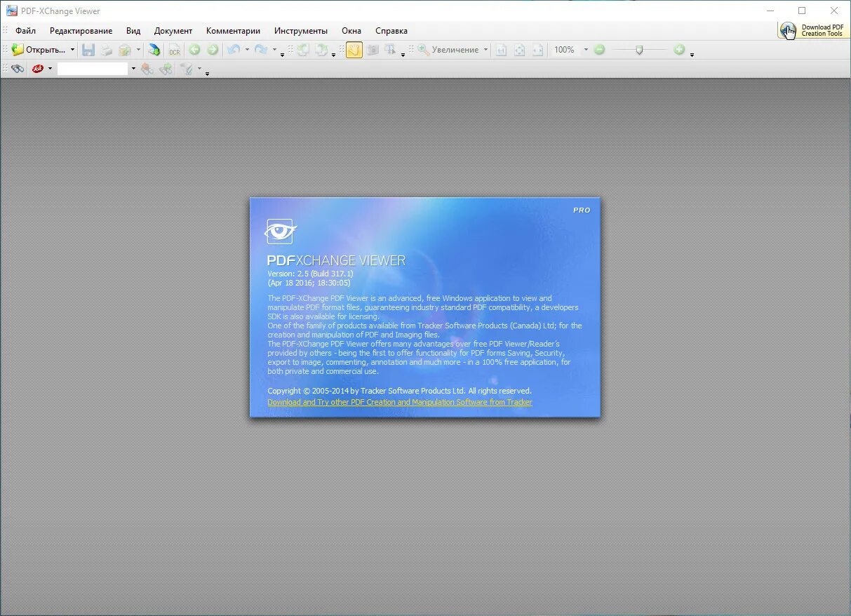Open the Редактирование menu
851x616 pixels.
81,31
